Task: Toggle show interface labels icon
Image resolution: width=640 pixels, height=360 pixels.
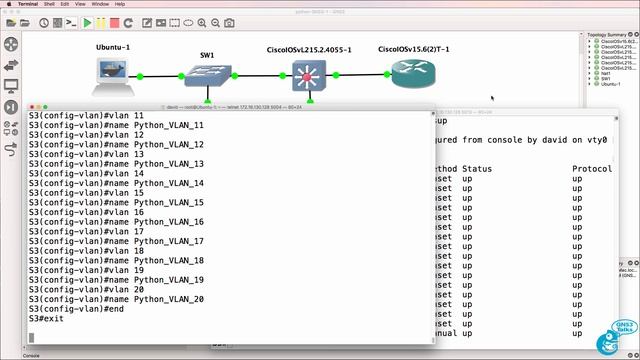Action: coord(58,23)
